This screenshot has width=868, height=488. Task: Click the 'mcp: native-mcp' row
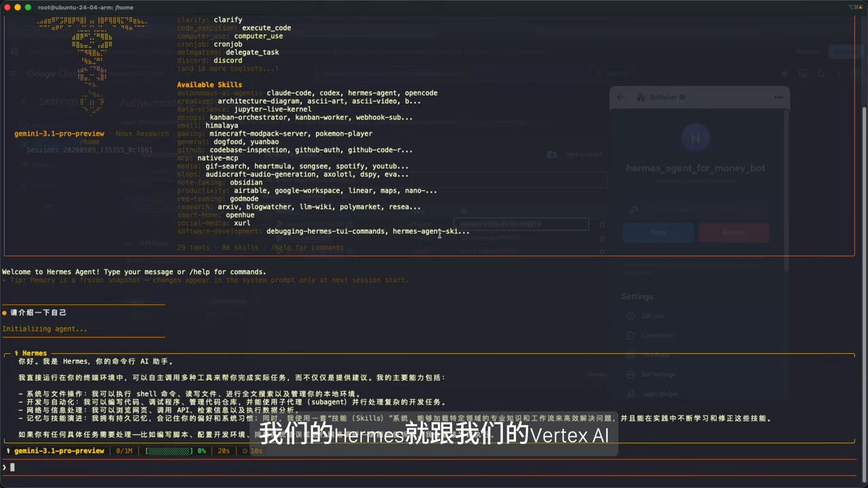[x=208, y=158]
